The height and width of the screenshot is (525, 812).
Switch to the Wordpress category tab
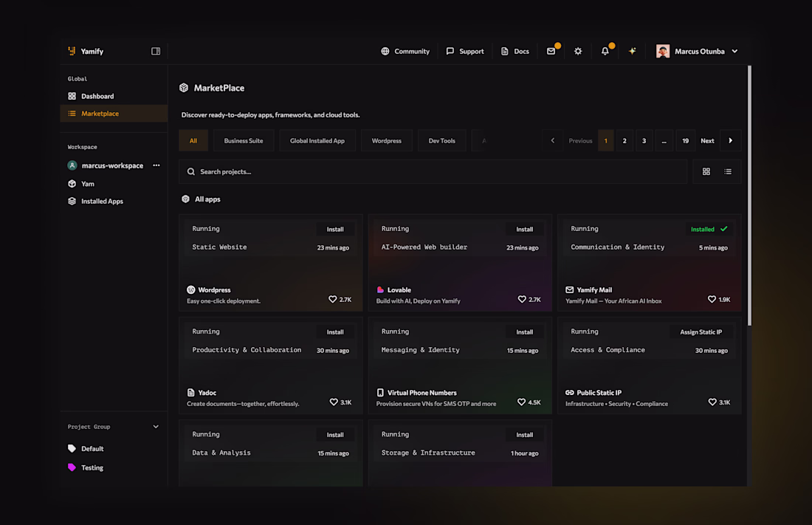pos(386,140)
